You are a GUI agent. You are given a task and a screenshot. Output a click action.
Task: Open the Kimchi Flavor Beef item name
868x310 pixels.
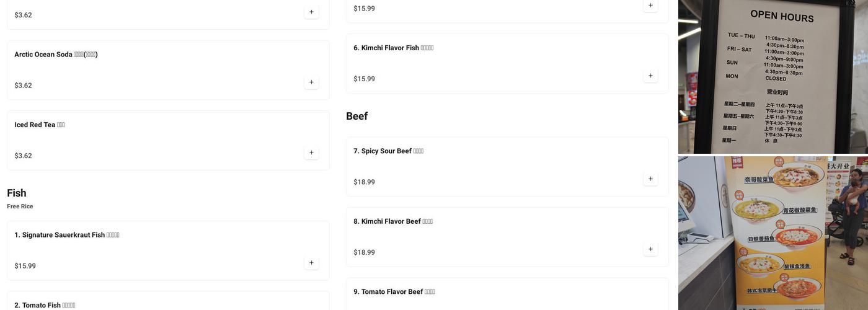393,221
